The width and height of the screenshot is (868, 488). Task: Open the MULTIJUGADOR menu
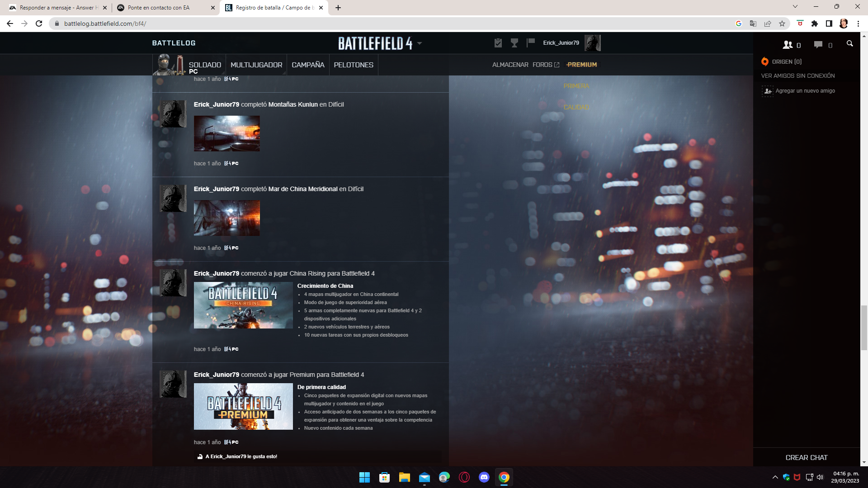(256, 65)
